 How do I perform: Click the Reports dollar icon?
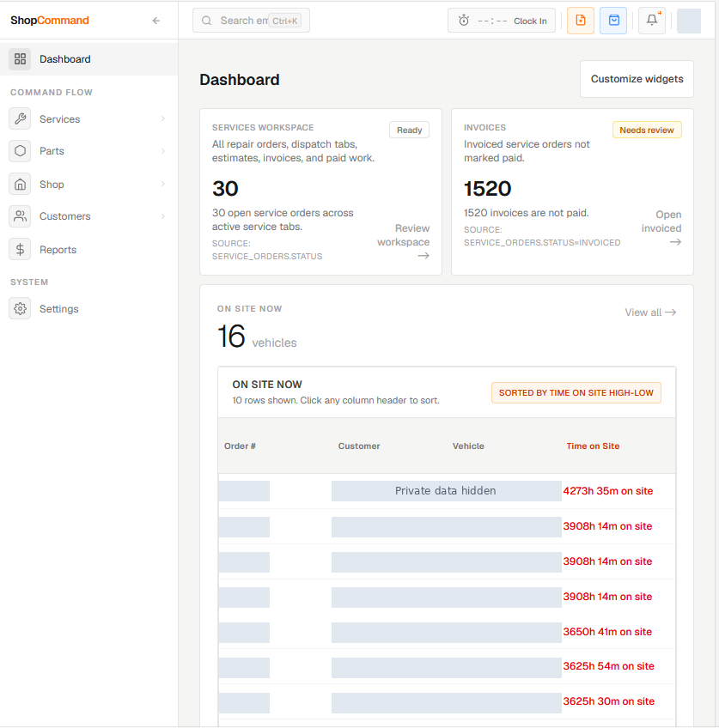tap(20, 249)
